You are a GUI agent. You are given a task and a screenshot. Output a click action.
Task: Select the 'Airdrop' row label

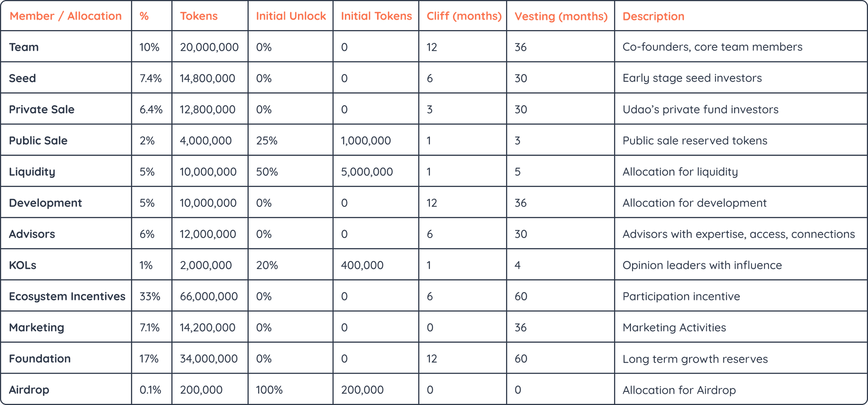click(29, 390)
